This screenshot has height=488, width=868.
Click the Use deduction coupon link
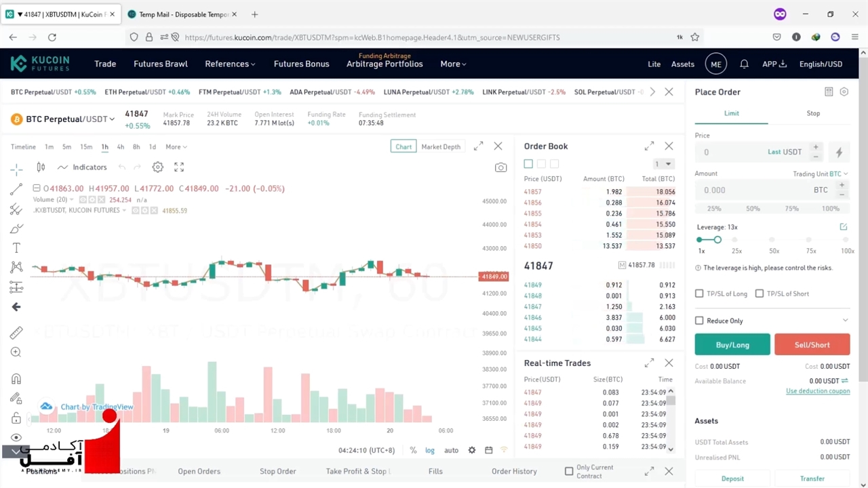817,391
